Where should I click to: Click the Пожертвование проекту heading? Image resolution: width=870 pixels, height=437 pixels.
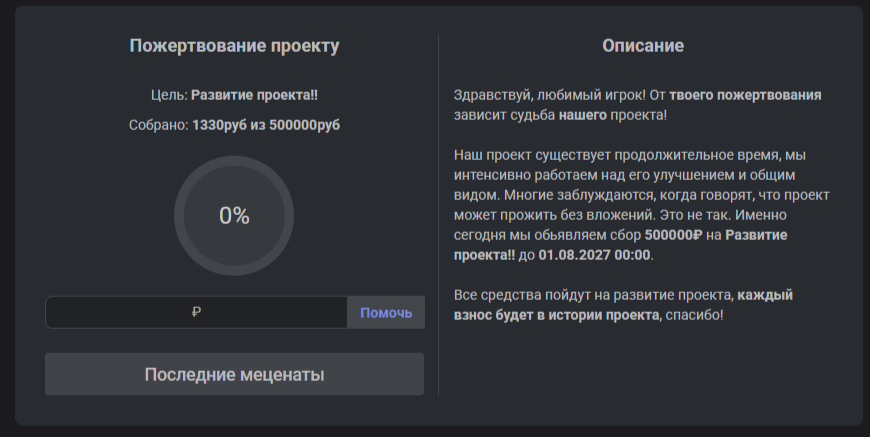click(x=234, y=45)
